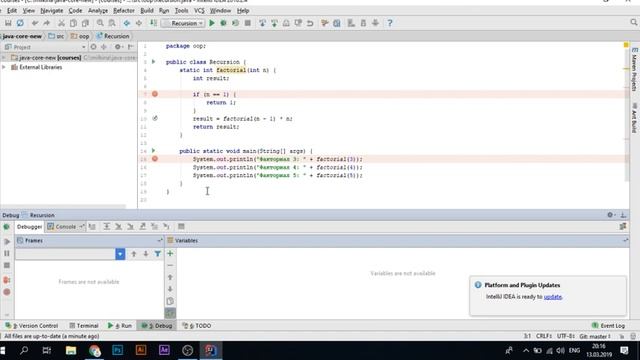Image resolution: width=640 pixels, height=360 pixels.
Task: Click the Redo arrow in toolbar
Action: tap(47, 23)
